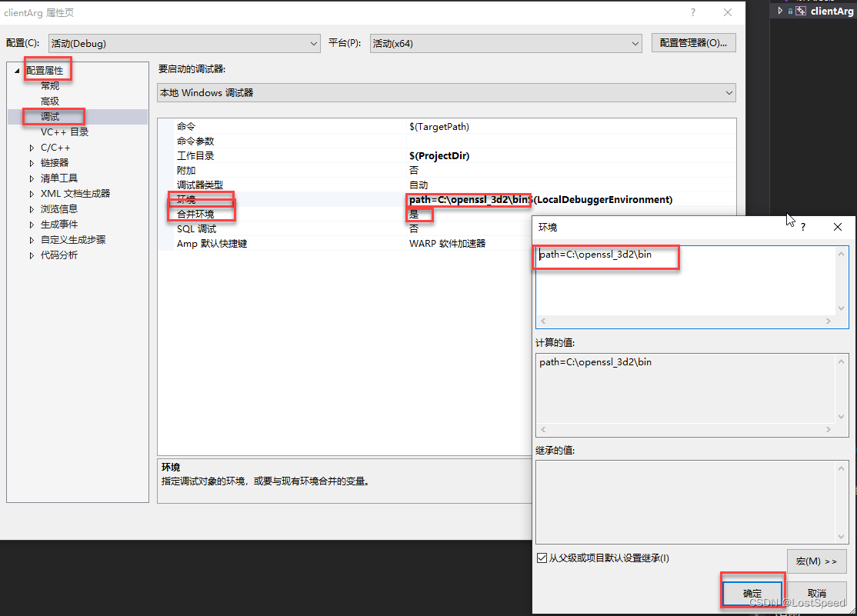Click the 宏(M) >> button
857x616 pixels.
point(816,561)
